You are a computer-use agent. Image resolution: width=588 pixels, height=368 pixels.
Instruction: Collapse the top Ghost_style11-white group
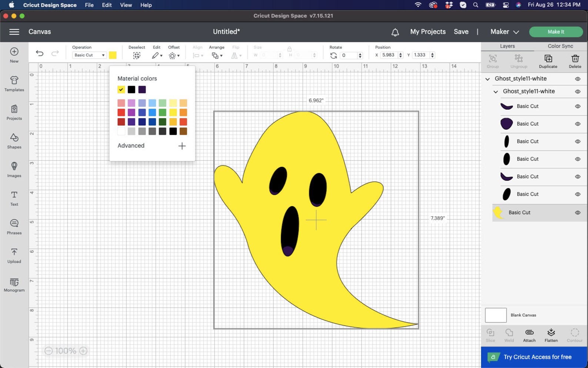coord(488,79)
